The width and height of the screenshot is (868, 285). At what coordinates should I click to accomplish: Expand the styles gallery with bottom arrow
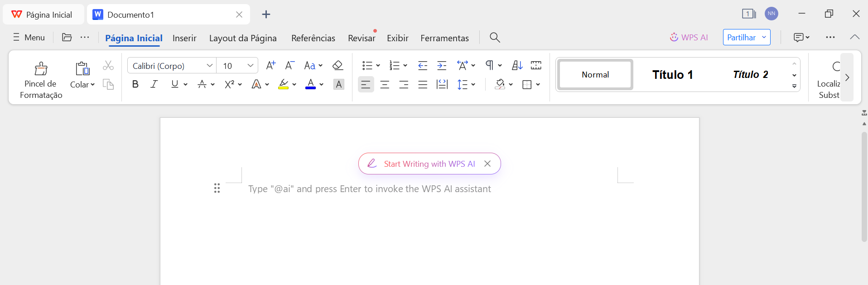pos(794,86)
